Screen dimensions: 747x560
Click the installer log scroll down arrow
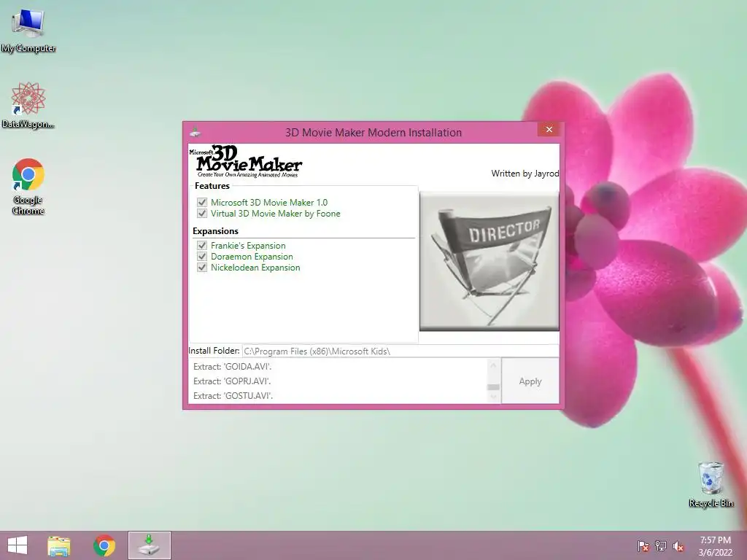point(494,397)
